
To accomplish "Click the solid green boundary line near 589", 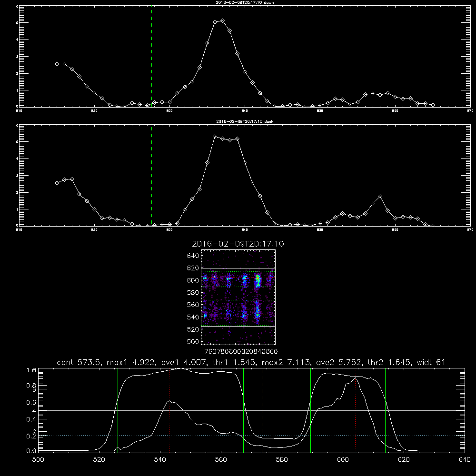I will click(310, 410).
